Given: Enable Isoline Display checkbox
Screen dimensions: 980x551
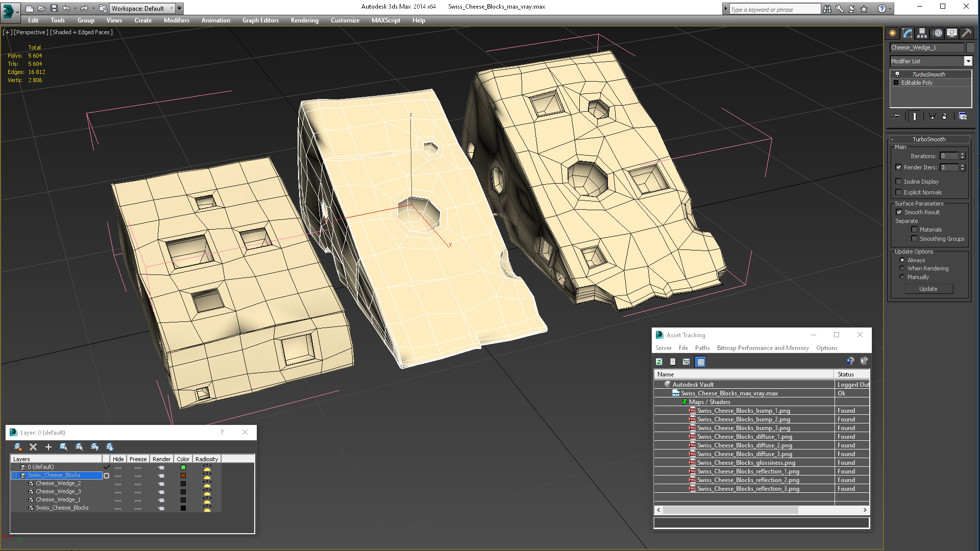Looking at the screenshot, I should click(x=899, y=182).
